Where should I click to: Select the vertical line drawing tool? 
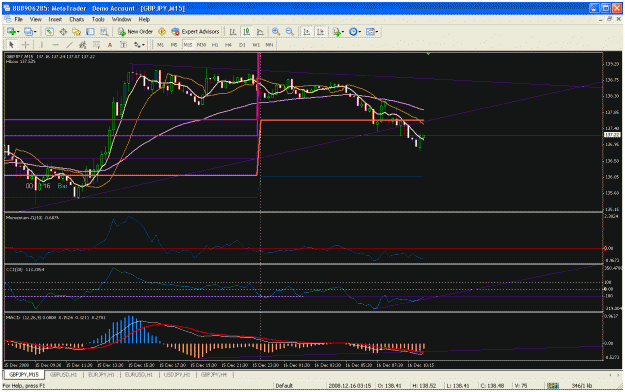point(41,45)
